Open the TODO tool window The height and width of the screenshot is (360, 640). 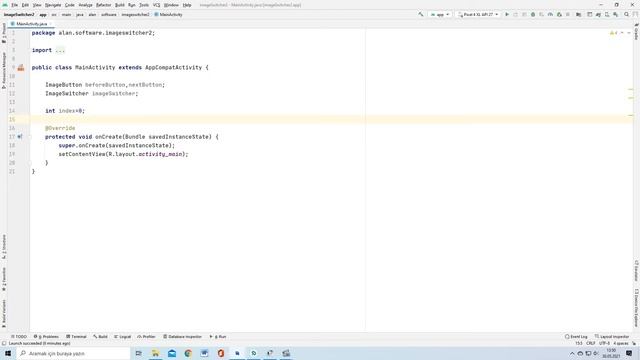(19, 337)
